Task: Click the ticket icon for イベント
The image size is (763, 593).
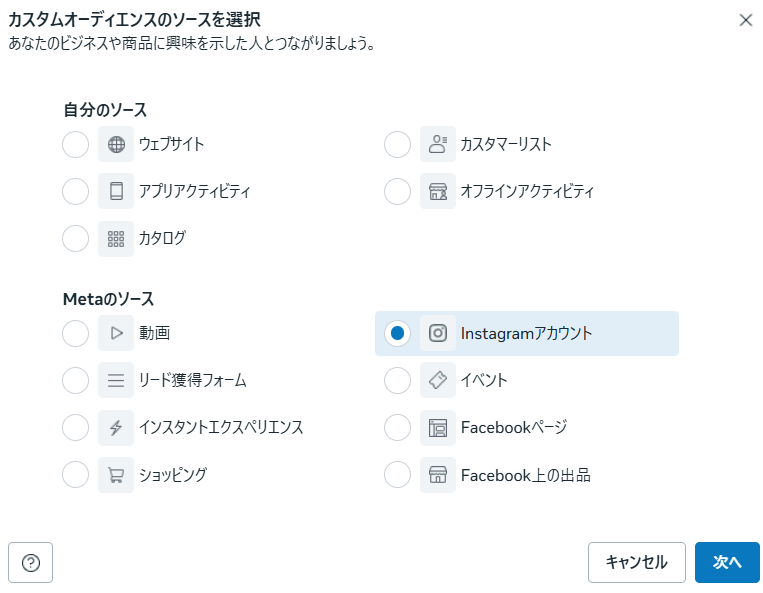Action: point(438,380)
